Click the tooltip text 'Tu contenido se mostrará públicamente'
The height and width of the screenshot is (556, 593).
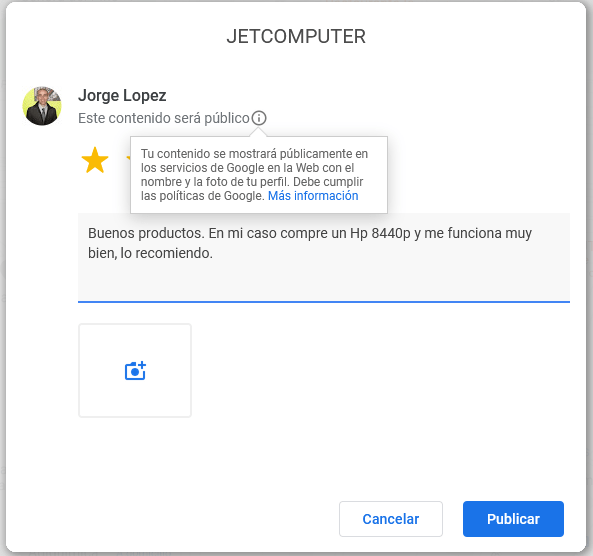[247, 154]
